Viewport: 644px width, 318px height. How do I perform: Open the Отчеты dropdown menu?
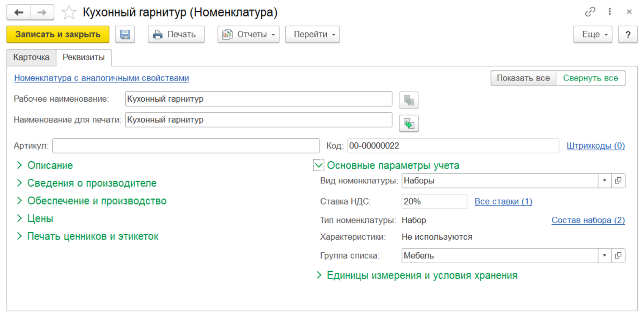pos(248,35)
